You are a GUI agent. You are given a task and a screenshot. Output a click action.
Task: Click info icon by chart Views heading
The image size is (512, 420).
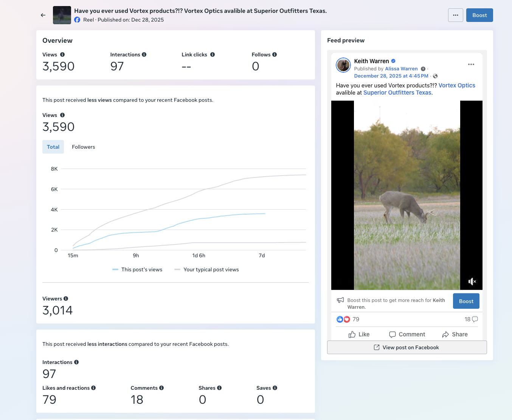(x=62, y=115)
